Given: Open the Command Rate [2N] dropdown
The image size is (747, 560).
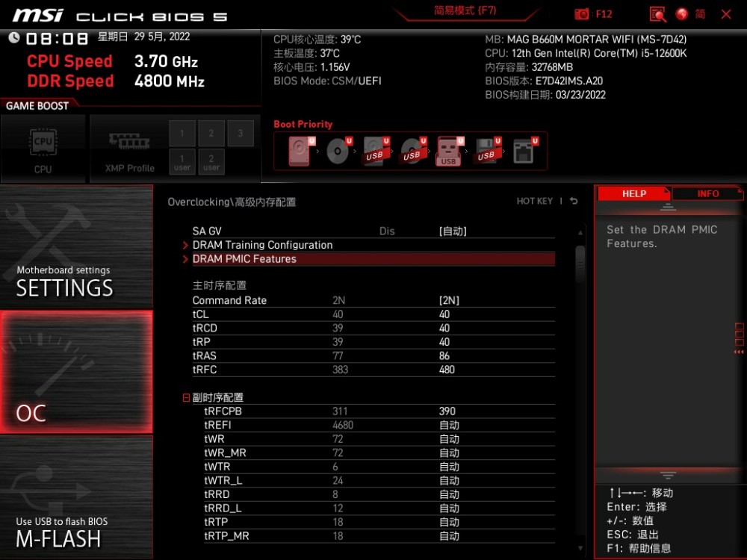Looking at the screenshot, I should 449,300.
